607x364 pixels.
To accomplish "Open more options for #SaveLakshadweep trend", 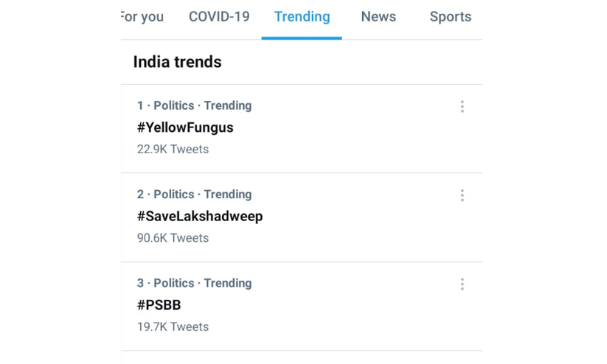I will coord(462,195).
